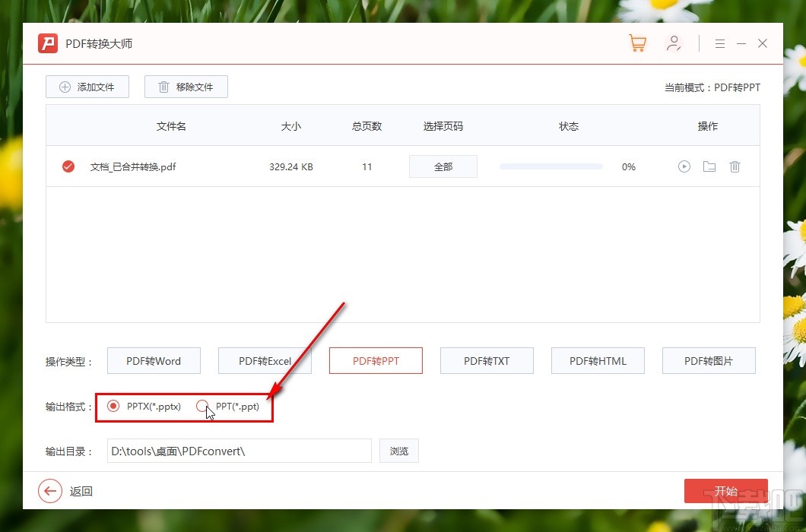Open output folder icon in file row
806x532 pixels.
pyautogui.click(x=709, y=166)
